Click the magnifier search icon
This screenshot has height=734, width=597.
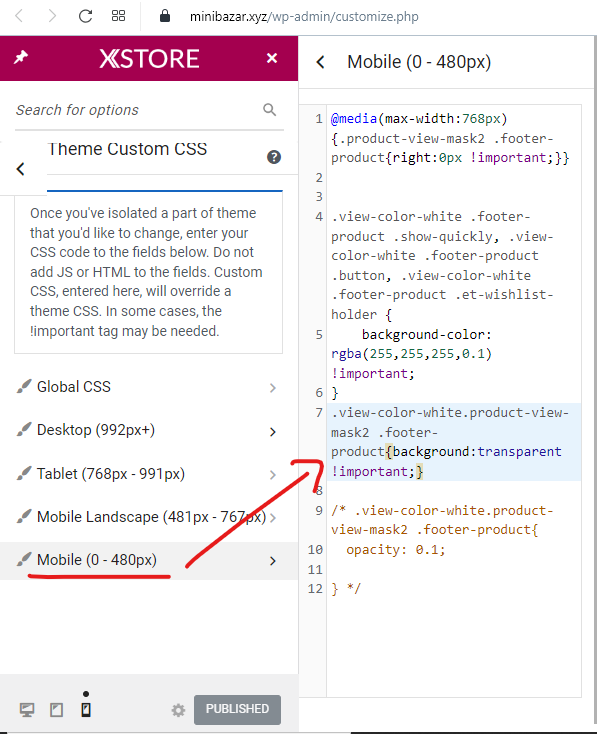tap(269, 110)
